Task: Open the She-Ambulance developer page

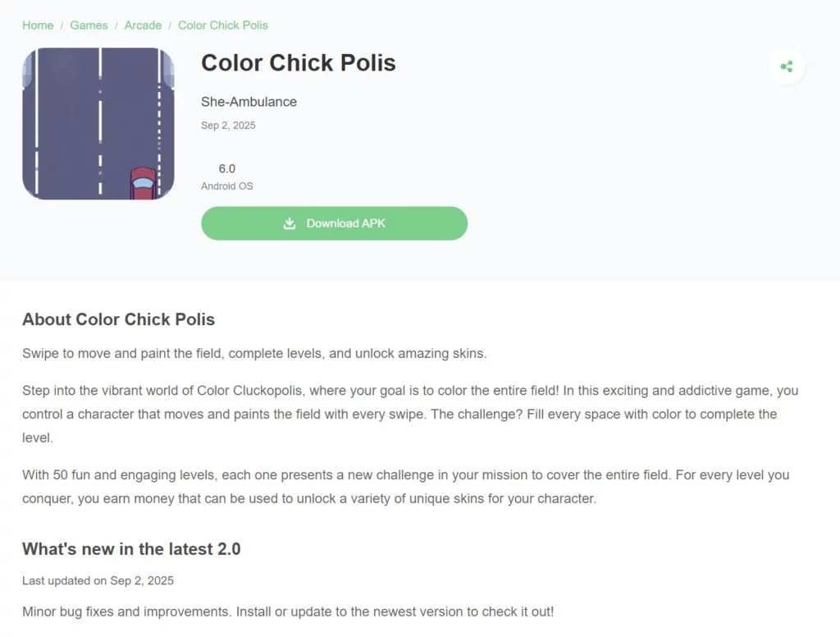Action: tap(249, 102)
